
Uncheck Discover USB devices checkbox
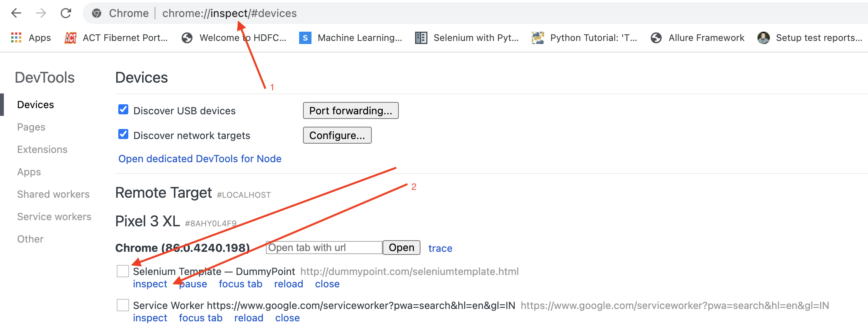123,110
